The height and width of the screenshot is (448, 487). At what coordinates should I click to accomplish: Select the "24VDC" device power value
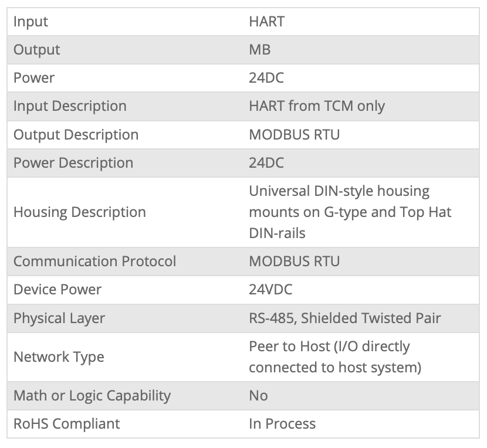pos(270,289)
